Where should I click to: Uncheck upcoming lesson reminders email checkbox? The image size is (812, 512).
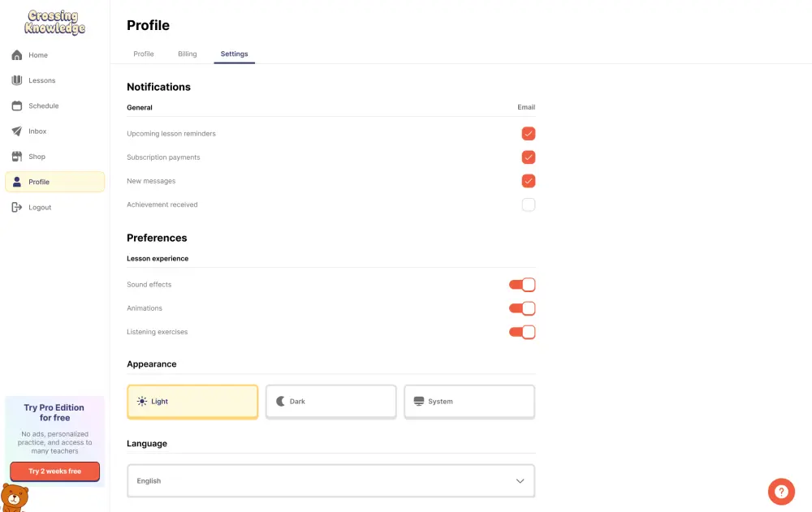tap(529, 134)
